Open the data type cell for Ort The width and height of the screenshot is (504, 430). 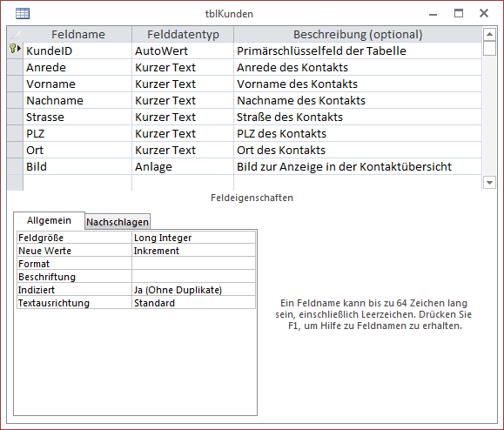pos(183,150)
